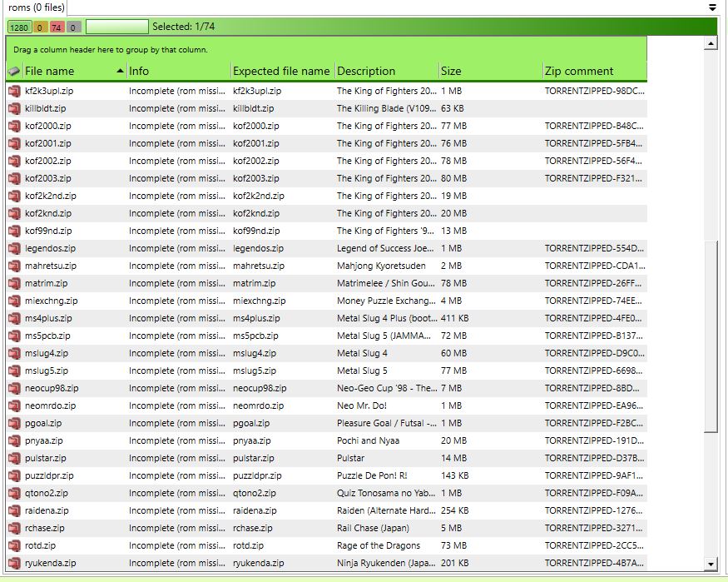
Task: Click the 'Puzzle De Pon! R!' description
Action: [372, 475]
